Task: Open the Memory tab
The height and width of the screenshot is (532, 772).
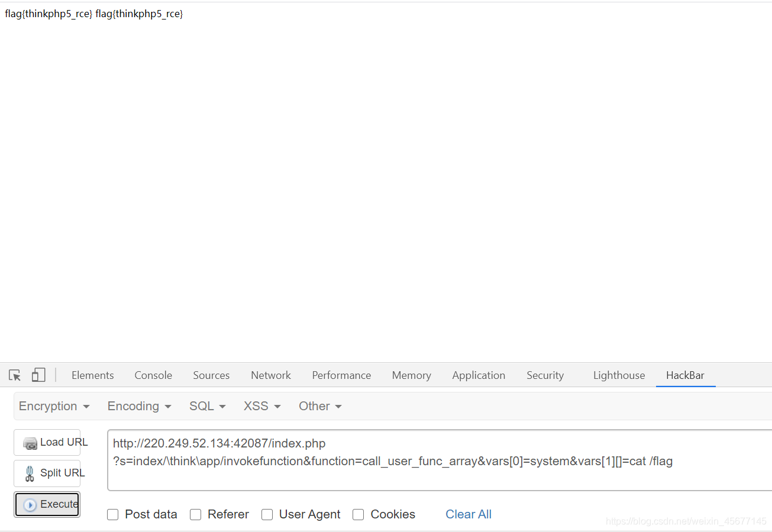Action: point(411,375)
